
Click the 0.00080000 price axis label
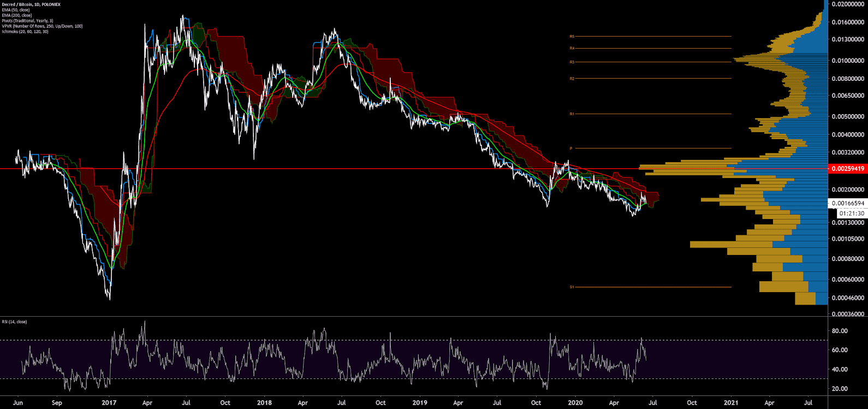pos(848,259)
